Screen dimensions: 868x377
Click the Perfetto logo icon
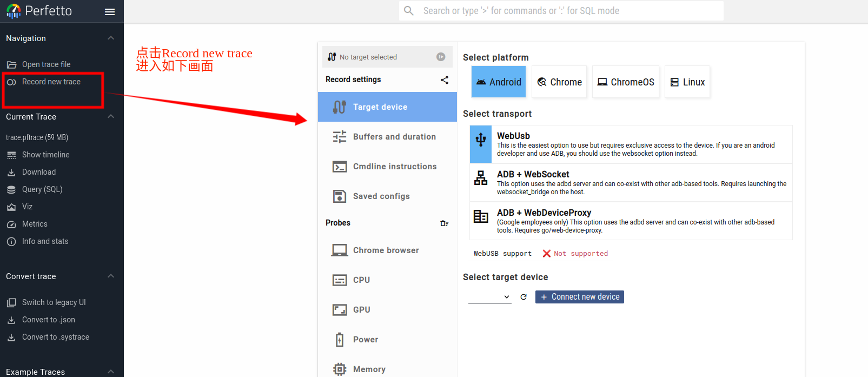14,11
